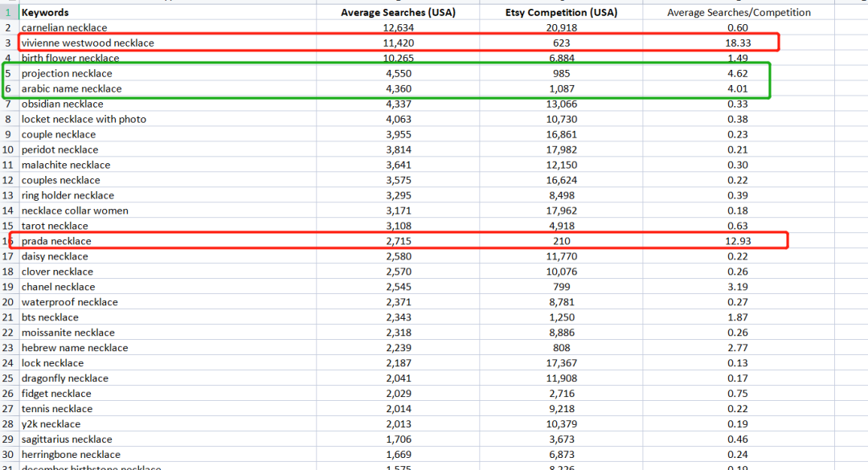Select row header number 2
Viewport: 868px width, 470px height.
point(9,27)
